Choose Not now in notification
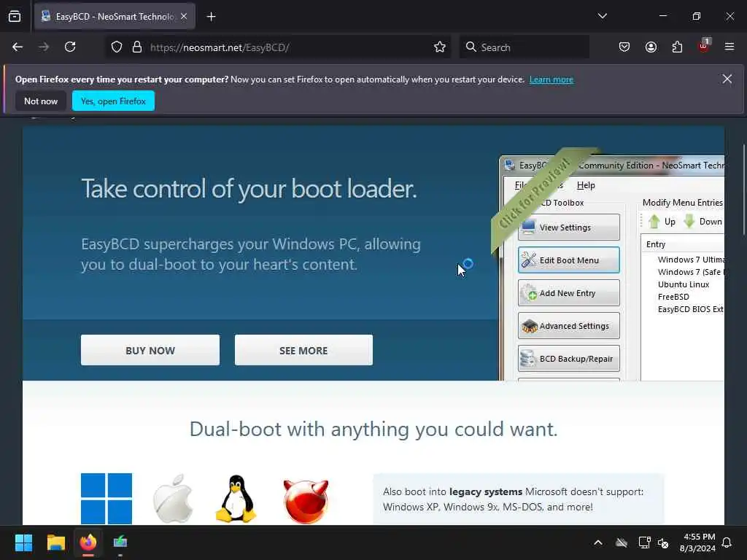747x560 pixels. (x=41, y=101)
